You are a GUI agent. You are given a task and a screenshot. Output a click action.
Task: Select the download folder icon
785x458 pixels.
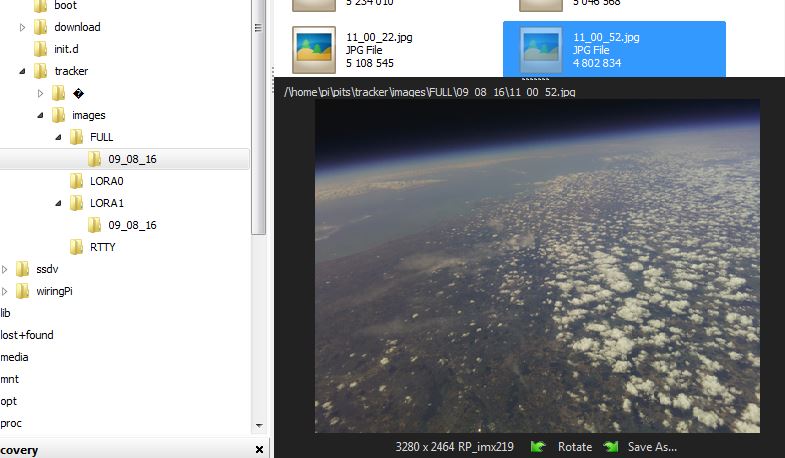coord(41,27)
